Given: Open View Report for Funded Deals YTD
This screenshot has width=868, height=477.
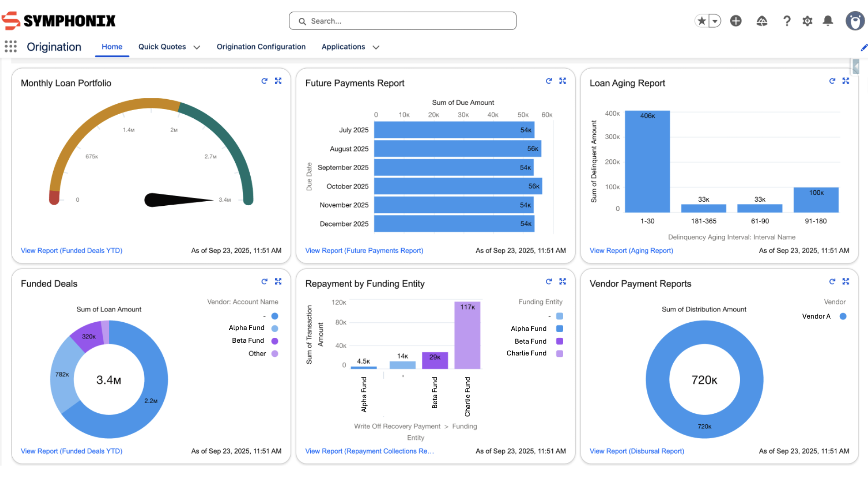Looking at the screenshot, I should [x=71, y=250].
